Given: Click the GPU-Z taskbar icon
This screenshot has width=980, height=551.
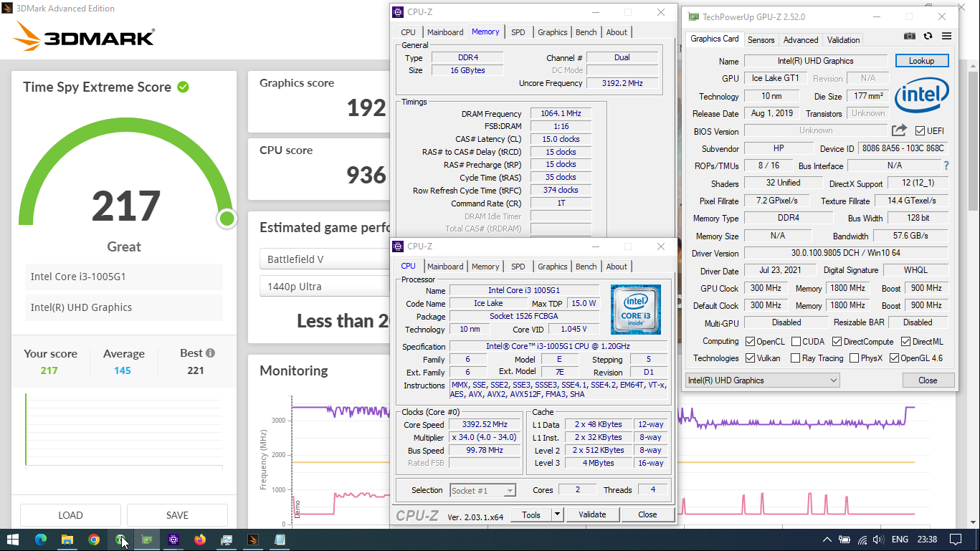Looking at the screenshot, I should click(x=147, y=540).
